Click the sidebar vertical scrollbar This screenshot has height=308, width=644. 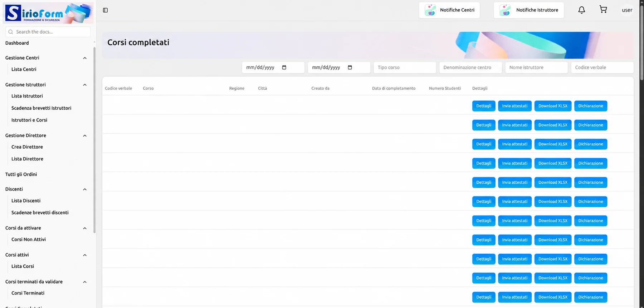point(94,139)
